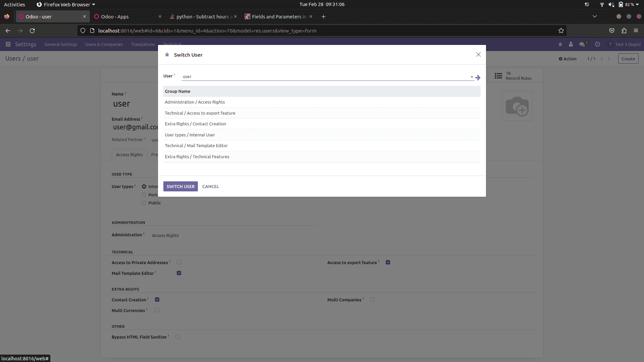Image resolution: width=644 pixels, height=362 pixels.
Task: Click the Odoo gear/settings icon in dialog
Action: coord(167,54)
